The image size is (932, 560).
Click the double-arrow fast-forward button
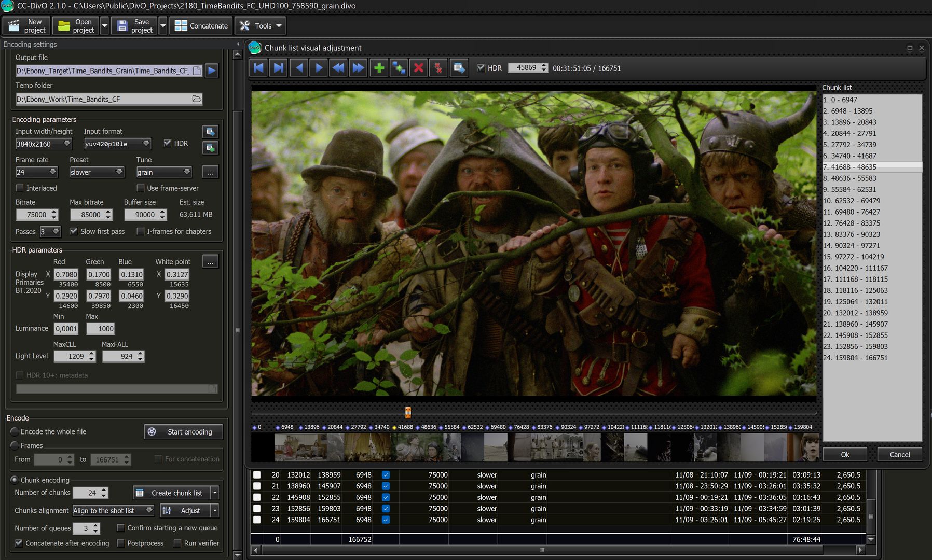[x=359, y=68]
